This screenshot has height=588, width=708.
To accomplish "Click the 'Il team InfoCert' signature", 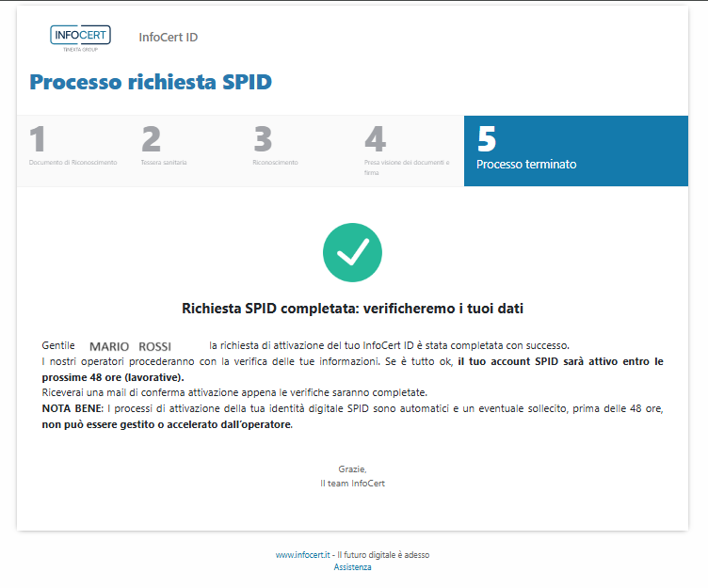I will [352, 484].
